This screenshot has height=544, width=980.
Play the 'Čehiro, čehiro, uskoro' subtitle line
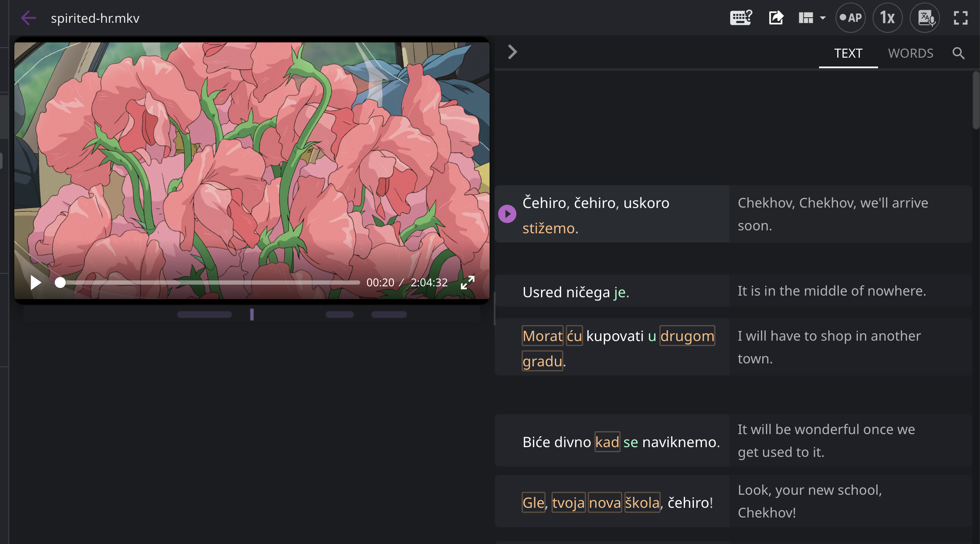(x=507, y=214)
